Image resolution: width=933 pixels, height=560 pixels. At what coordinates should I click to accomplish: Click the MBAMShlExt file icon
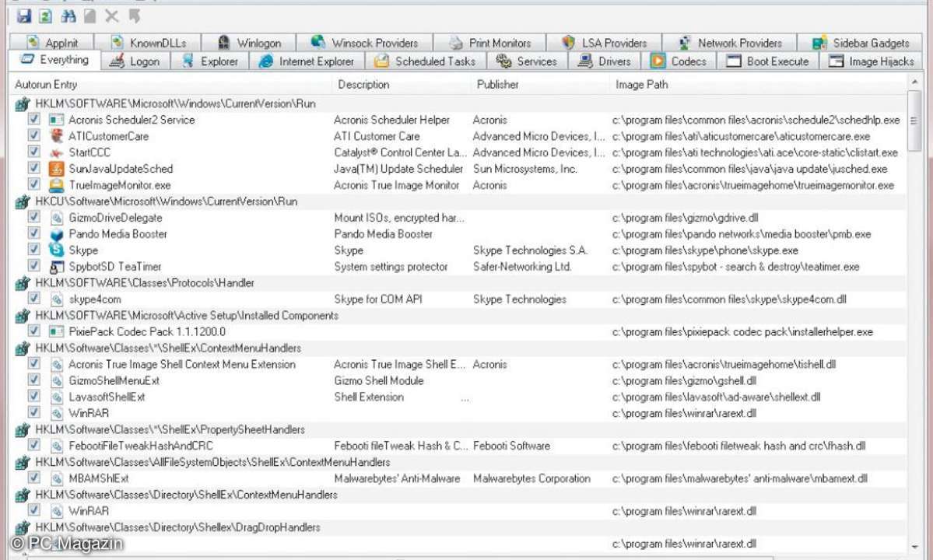tap(57, 478)
